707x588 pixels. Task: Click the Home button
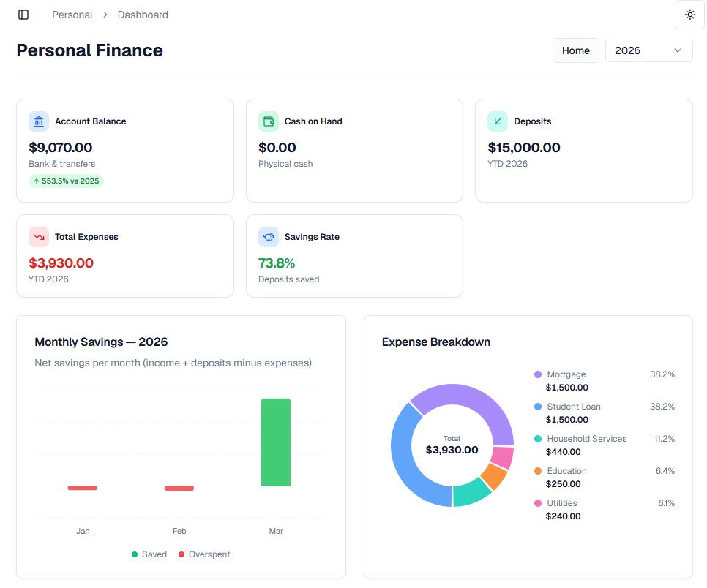[x=575, y=50]
